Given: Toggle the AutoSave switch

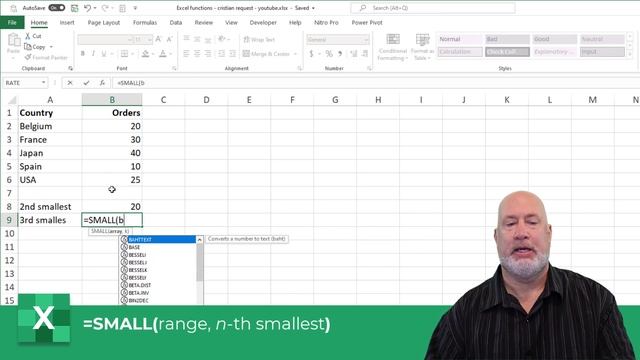Looking at the screenshot, I should tap(56, 8).
